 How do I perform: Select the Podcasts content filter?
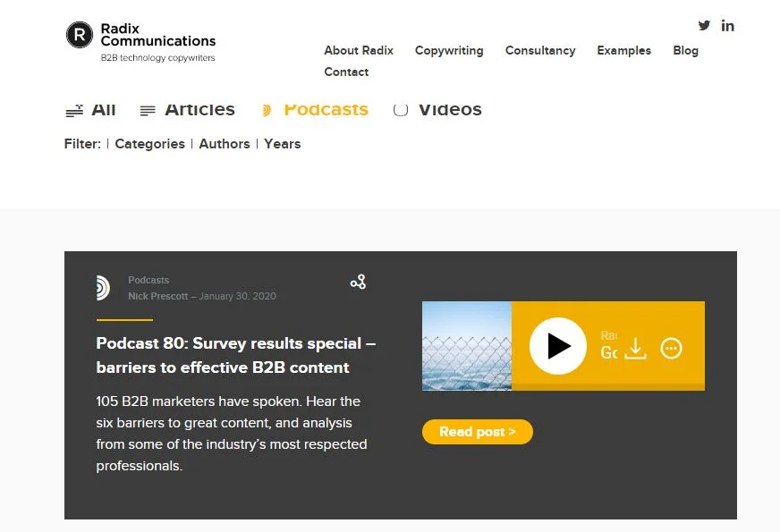pyautogui.click(x=315, y=110)
